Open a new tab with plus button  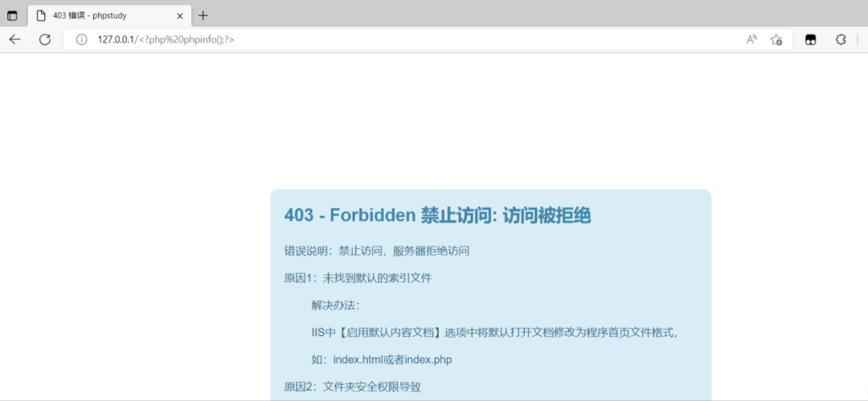point(203,15)
